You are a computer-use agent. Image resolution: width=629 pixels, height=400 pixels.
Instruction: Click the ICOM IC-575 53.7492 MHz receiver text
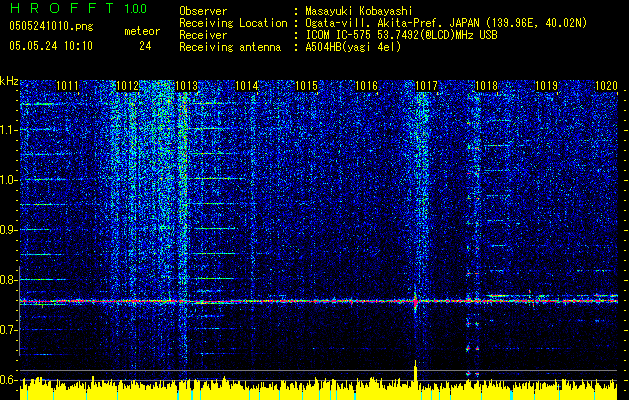coord(401,35)
